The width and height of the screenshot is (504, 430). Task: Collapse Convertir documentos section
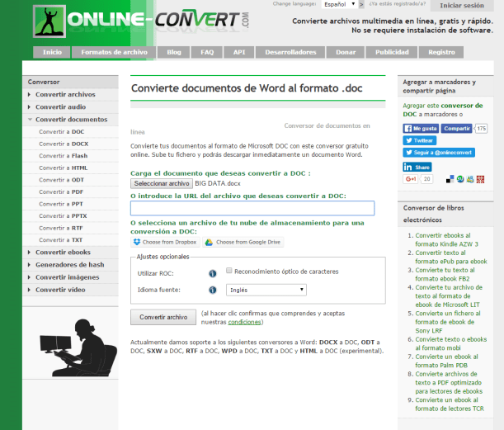tap(70, 120)
